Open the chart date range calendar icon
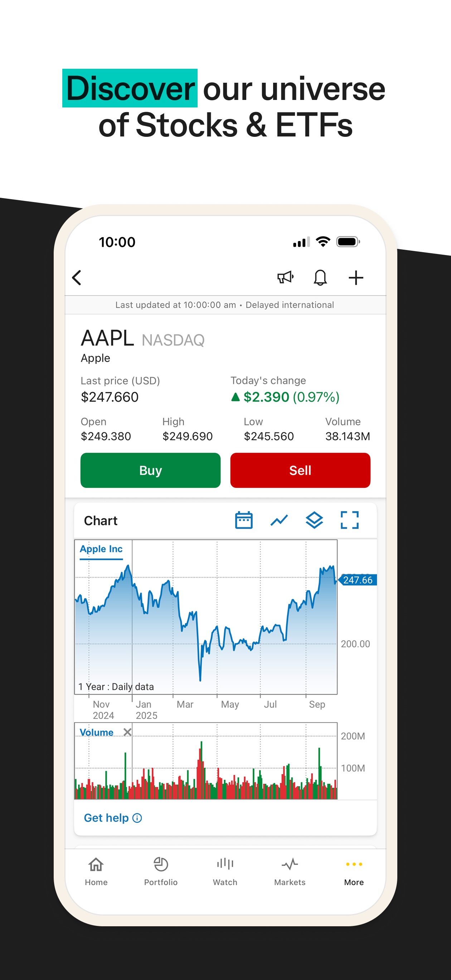 [244, 520]
